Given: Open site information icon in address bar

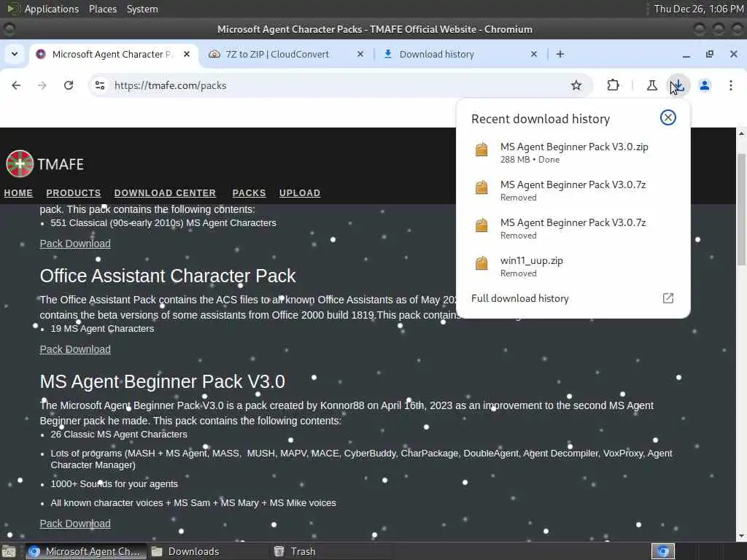Looking at the screenshot, I should [100, 85].
